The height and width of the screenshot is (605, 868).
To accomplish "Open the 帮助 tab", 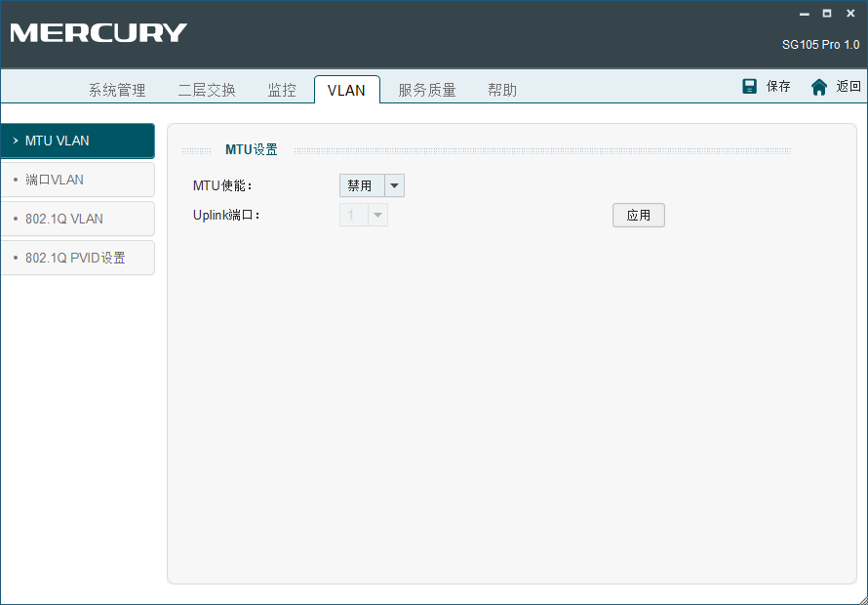I will (x=502, y=90).
